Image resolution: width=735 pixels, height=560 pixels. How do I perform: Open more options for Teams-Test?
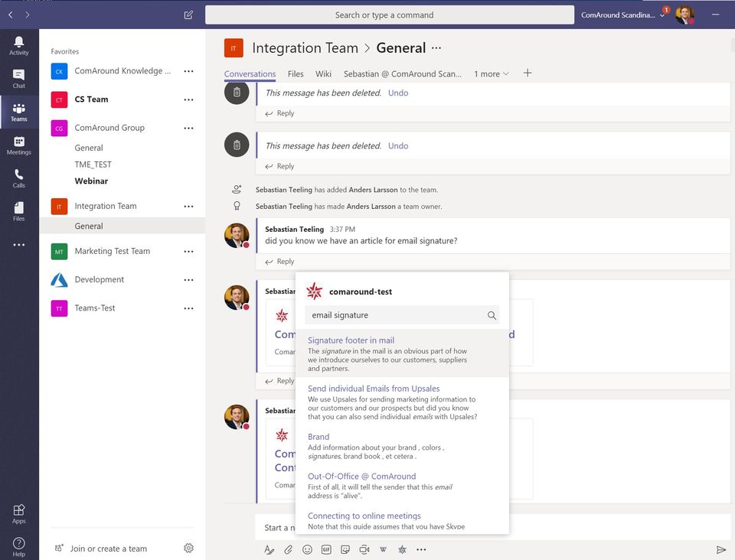pyautogui.click(x=188, y=308)
